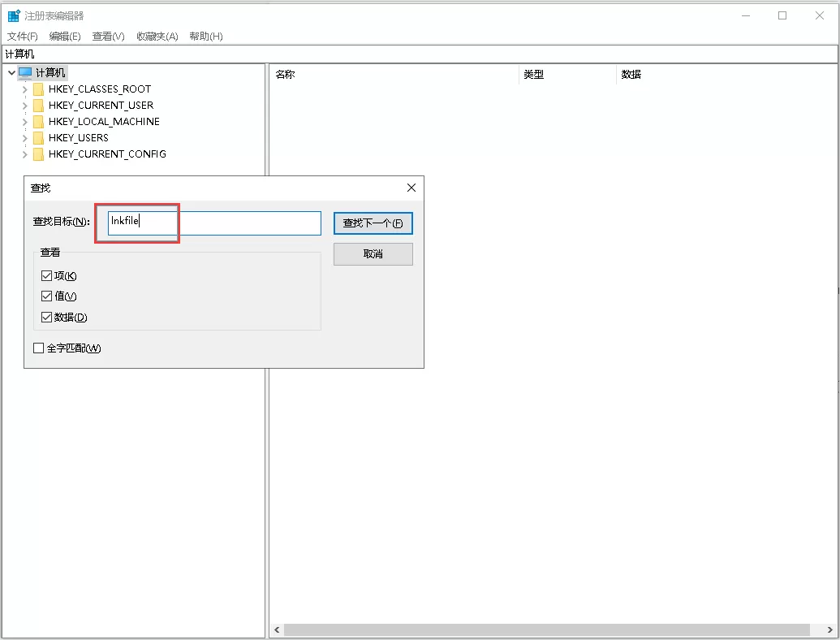Enable 全字匹配(W) whole-word matching
The image size is (840, 640).
coord(38,348)
